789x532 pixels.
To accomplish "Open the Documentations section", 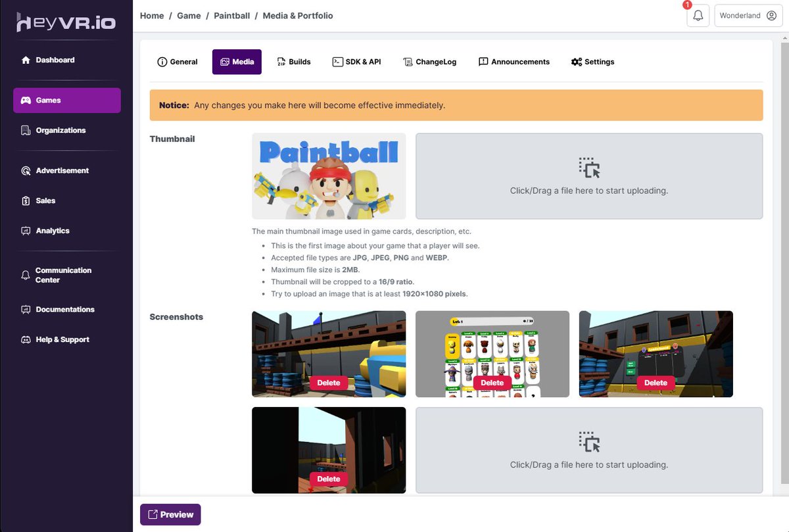I will click(64, 309).
